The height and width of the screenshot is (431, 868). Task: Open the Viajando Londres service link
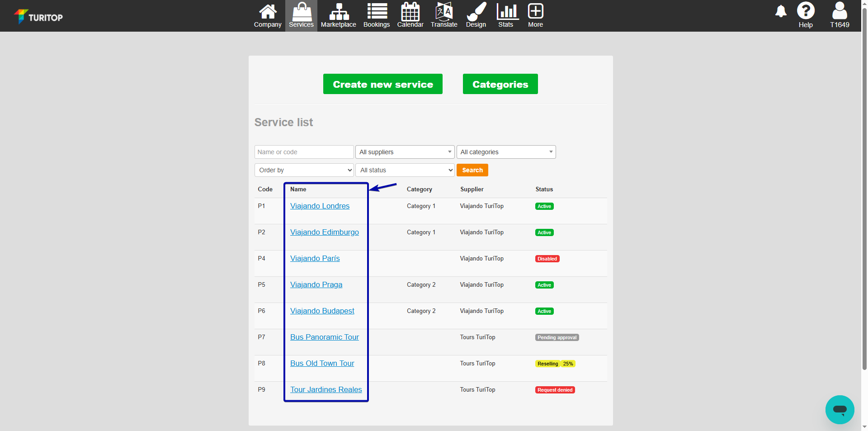pyautogui.click(x=320, y=206)
